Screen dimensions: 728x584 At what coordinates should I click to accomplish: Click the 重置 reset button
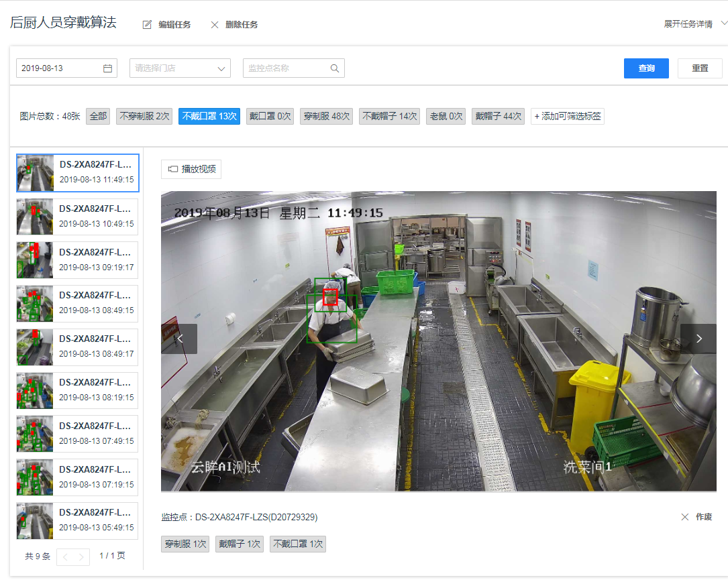(x=699, y=68)
